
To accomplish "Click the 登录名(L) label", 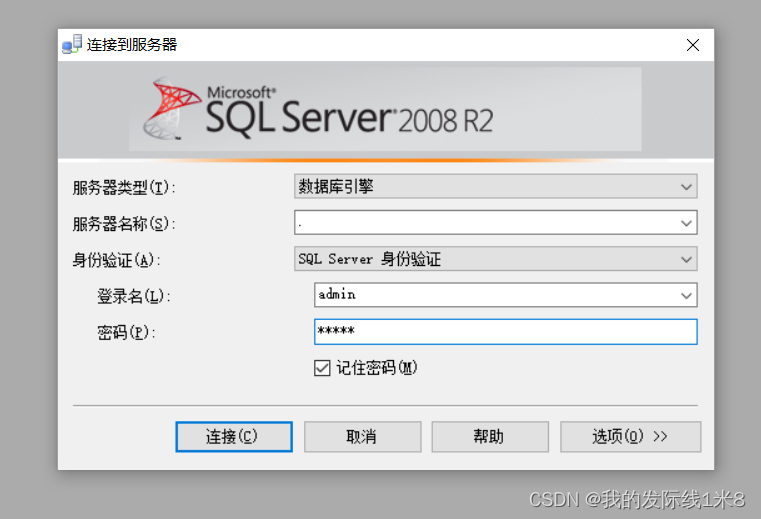I will 134,296.
